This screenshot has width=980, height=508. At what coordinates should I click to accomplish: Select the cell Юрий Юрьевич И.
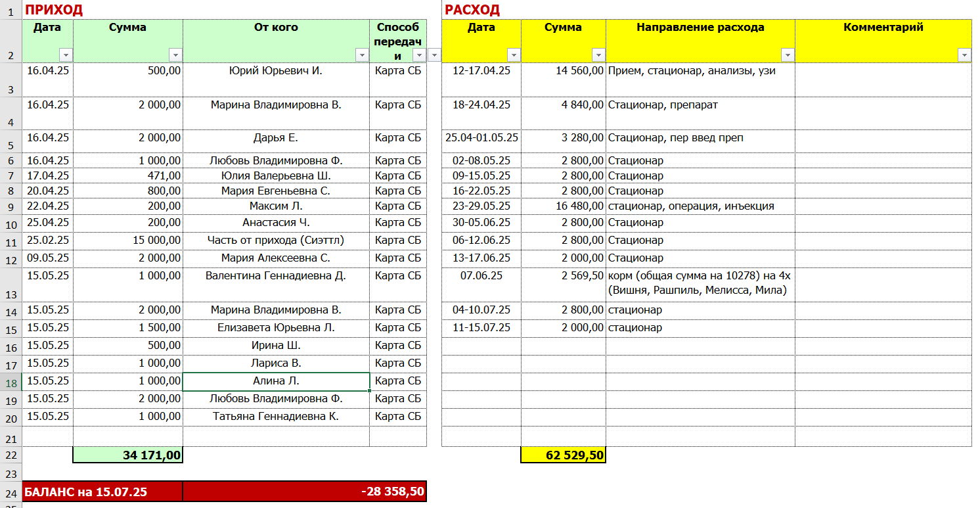click(276, 80)
